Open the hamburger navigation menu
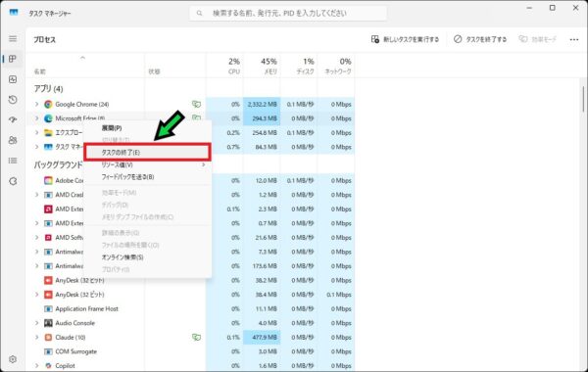The width and height of the screenshot is (588, 372). click(13, 38)
